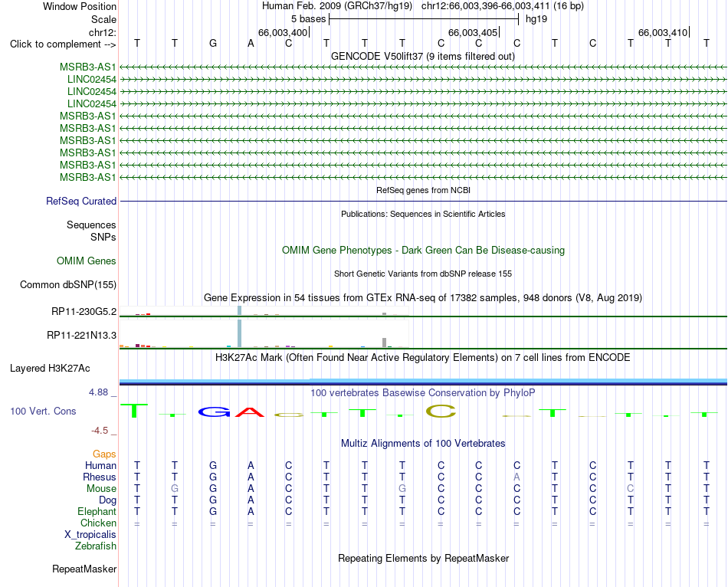
Task: Click the 'Click to complement -->' label
Action: point(63,44)
